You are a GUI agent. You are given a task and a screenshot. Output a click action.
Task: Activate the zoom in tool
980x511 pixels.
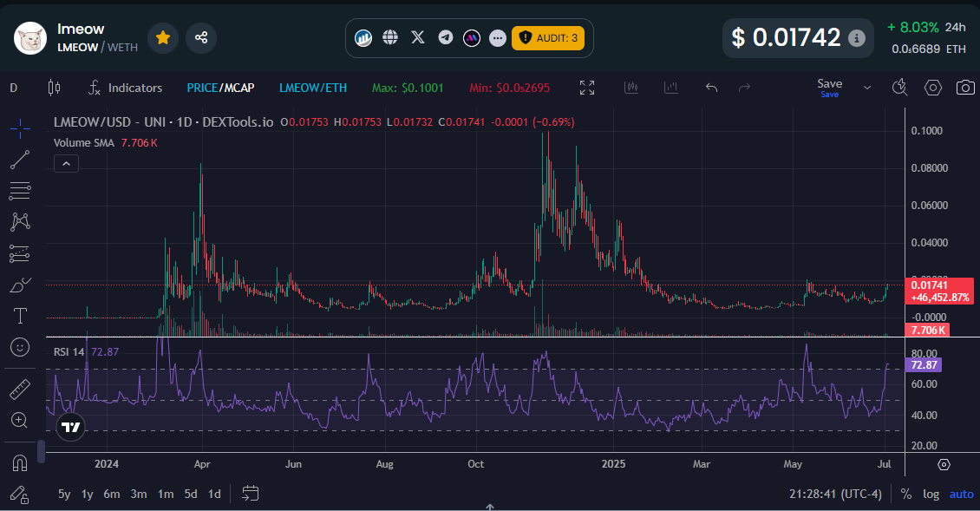click(x=20, y=420)
